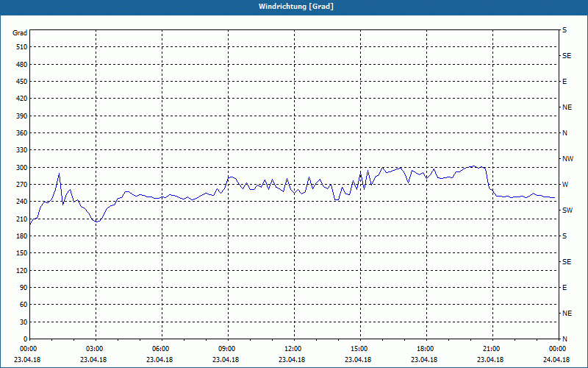This screenshot has height=368, width=588.
Task: Click the 300 value on the left axis
Action: 21,168
